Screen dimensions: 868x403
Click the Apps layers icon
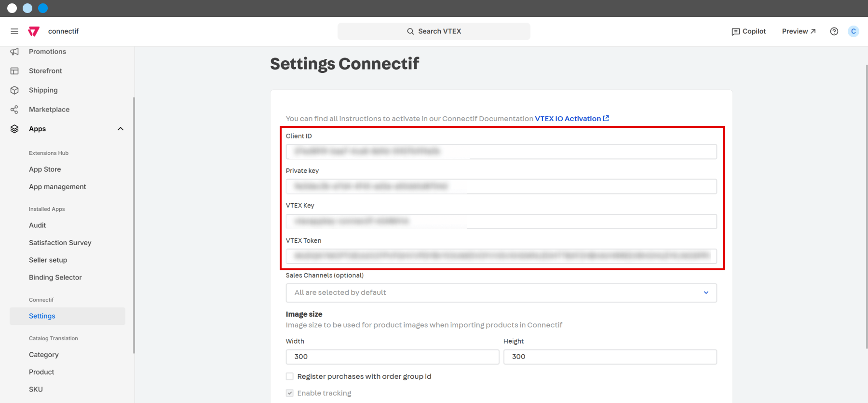(x=14, y=129)
